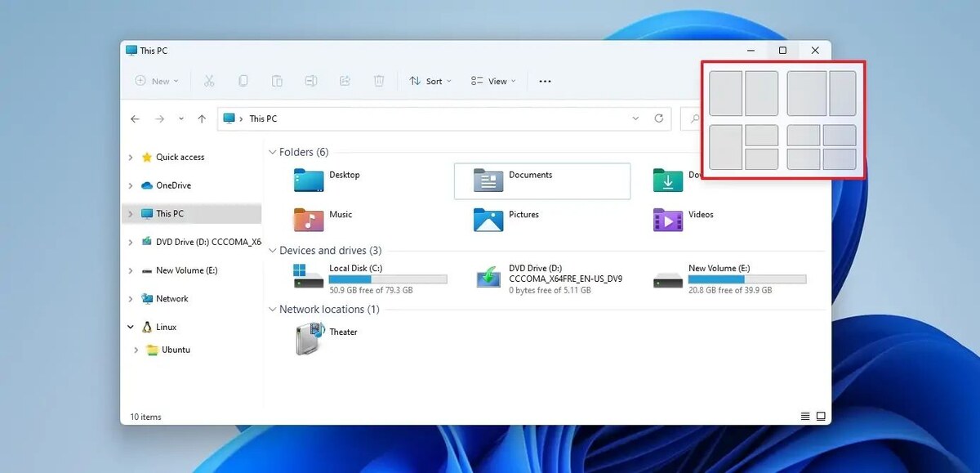Open New Volume (E:) in main pane
The image size is (980, 473).
(729, 278)
